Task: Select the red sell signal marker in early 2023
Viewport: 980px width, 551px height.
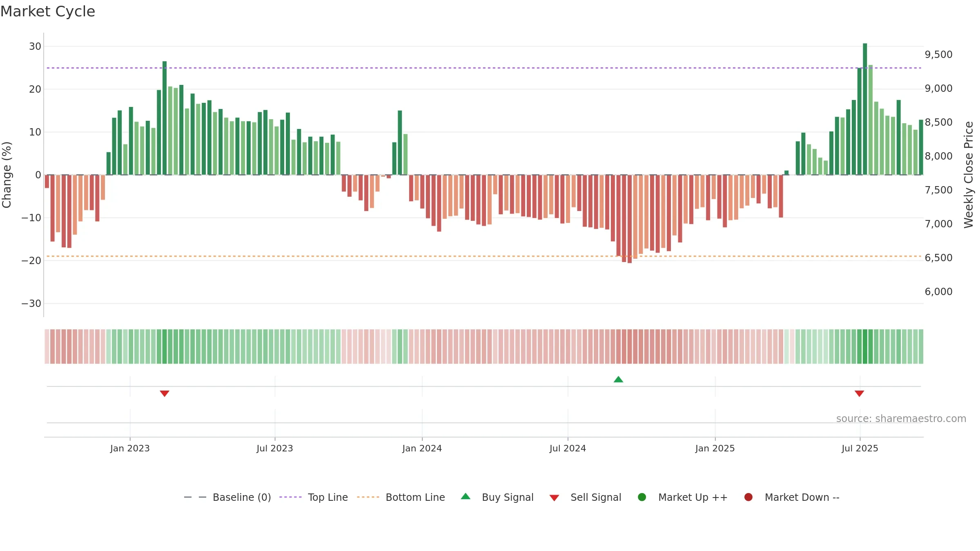Action: (165, 393)
